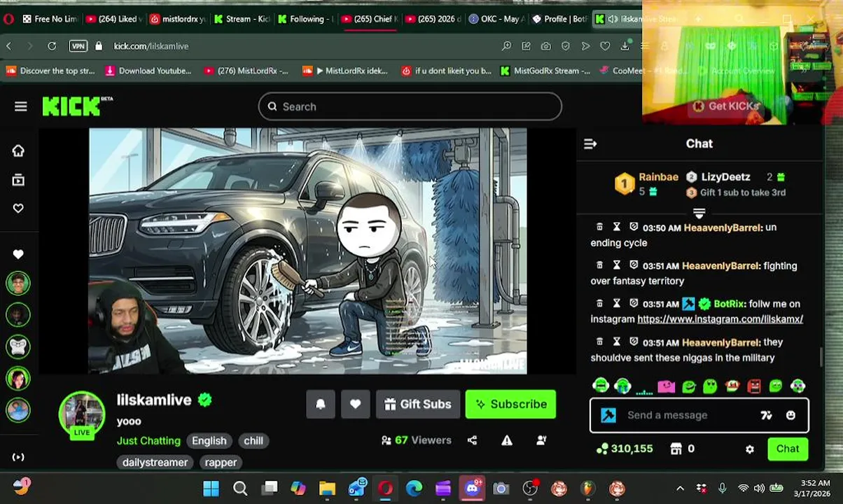Click the chat panel scrollbar
Image resolution: width=843 pixels, height=504 pixels.
[x=821, y=356]
